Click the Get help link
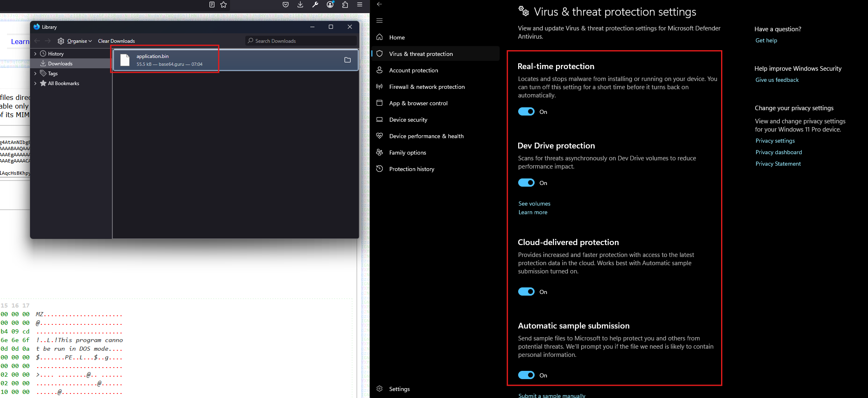868x398 pixels. point(766,40)
